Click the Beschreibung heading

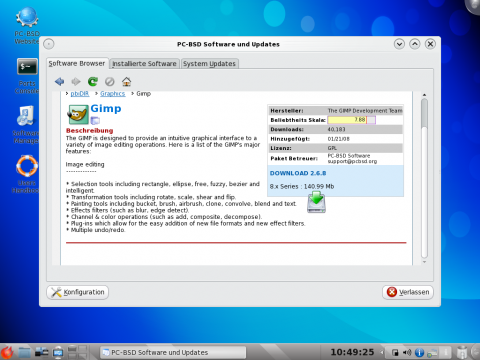click(90, 130)
